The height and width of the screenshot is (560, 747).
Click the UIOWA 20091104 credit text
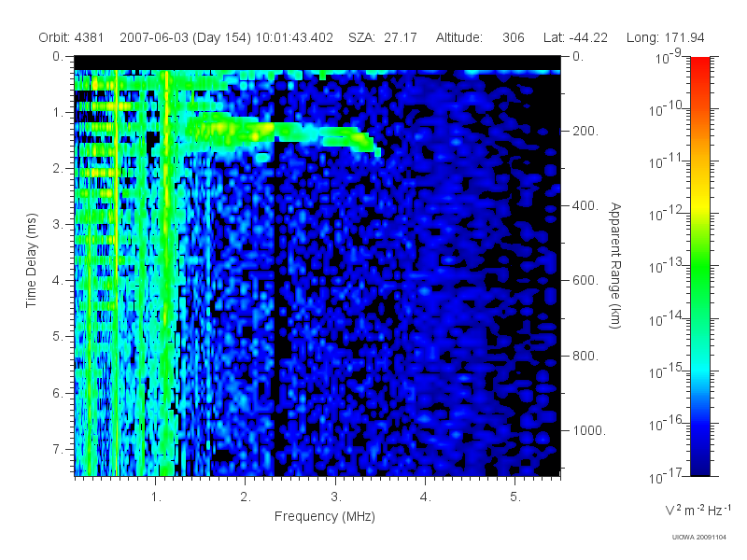coord(698,538)
